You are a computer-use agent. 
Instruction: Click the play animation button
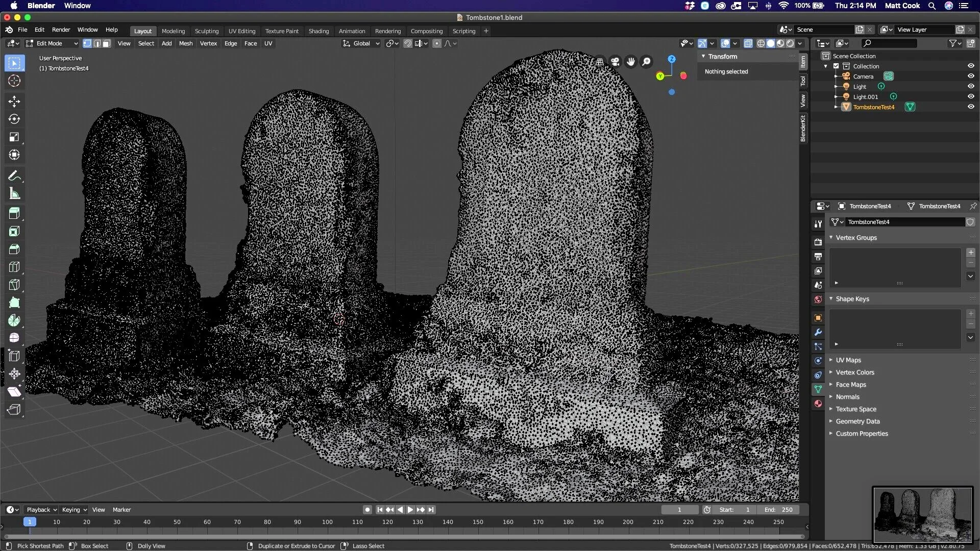pos(410,510)
